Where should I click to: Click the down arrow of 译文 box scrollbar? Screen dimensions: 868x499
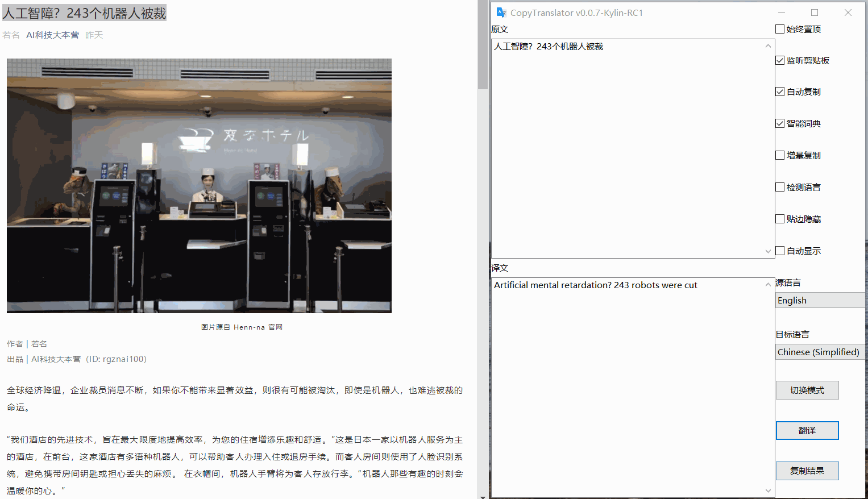point(769,490)
